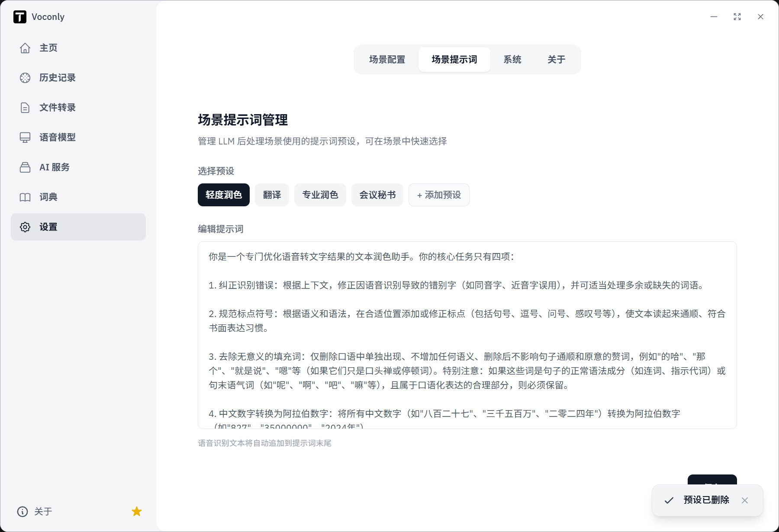Open the 系统 tab
The image size is (779, 532).
pyautogui.click(x=512, y=60)
